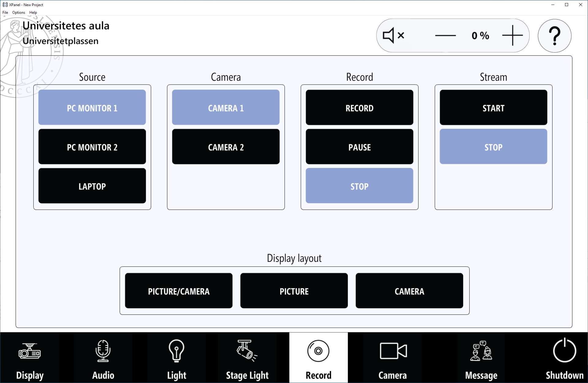Screen dimensions: 588x383
Task: Decrease volume with the minus icon
Action: click(445, 36)
